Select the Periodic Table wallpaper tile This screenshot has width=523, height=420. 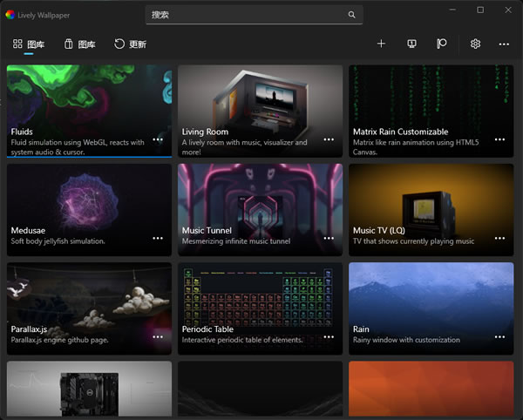[x=260, y=296]
